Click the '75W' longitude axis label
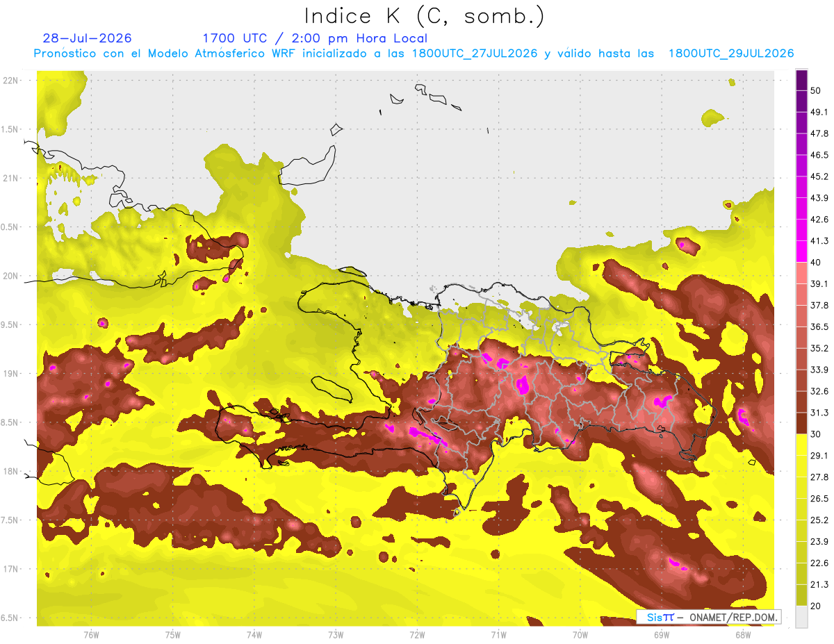Screen dimensions: 834x644 point(173,635)
